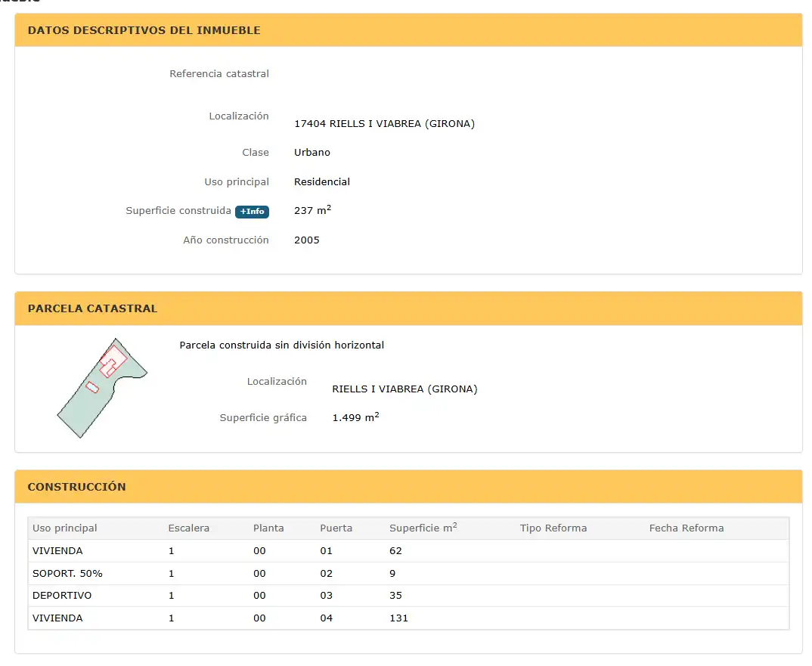Select door number '02' in the table
The height and width of the screenshot is (666, 812).
[327, 573]
